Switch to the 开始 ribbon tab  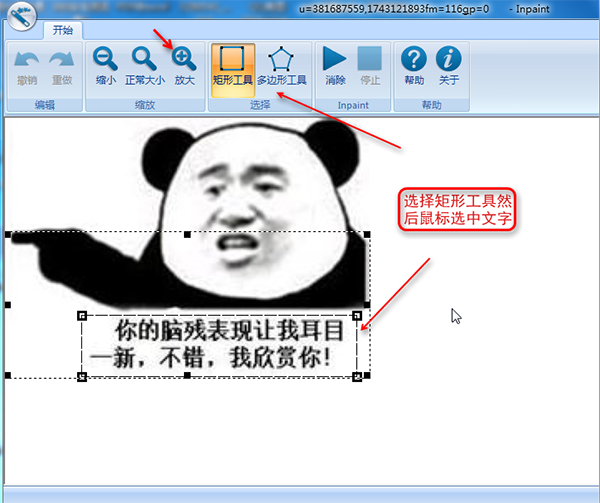[63, 30]
